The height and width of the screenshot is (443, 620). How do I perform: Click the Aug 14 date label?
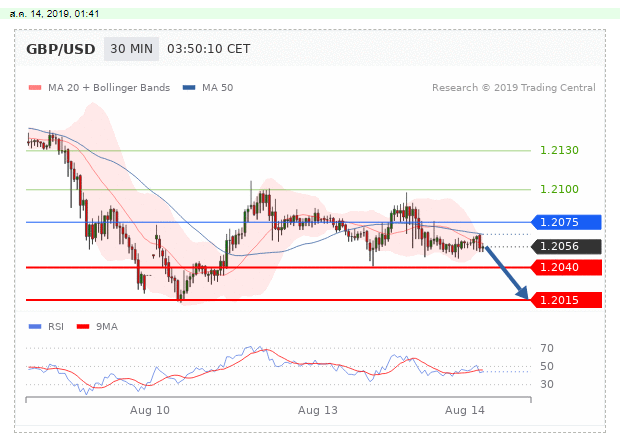465,410
